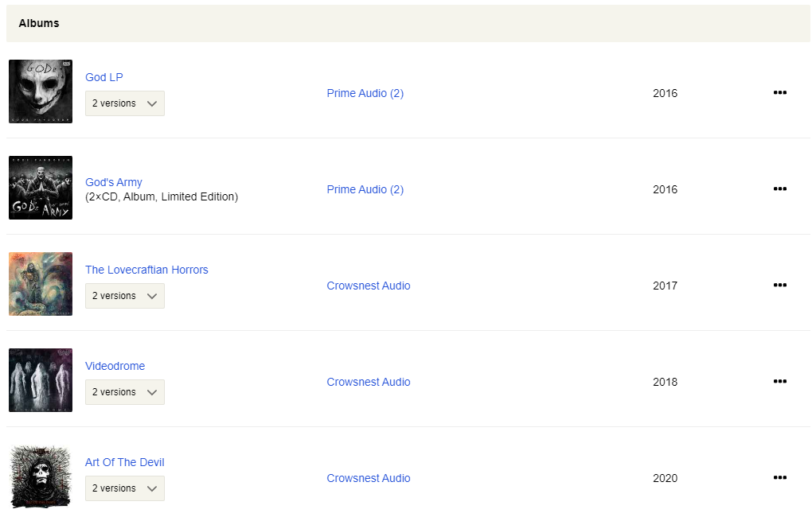Open the God's Army album link
This screenshot has height=521, width=812.
(x=114, y=182)
